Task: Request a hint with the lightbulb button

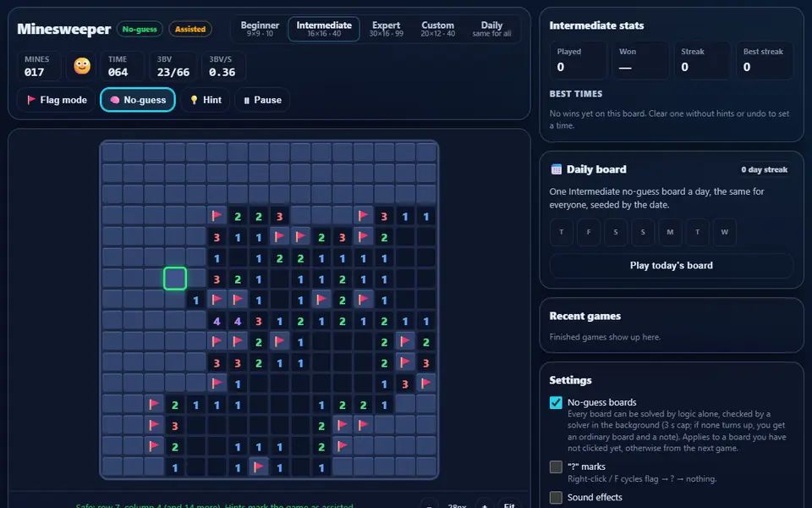Action: 206,100
